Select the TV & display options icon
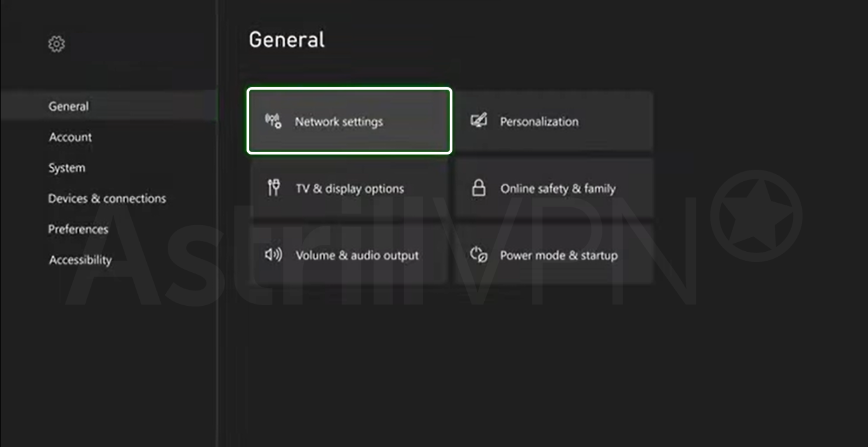The height and width of the screenshot is (447, 868). [x=274, y=188]
